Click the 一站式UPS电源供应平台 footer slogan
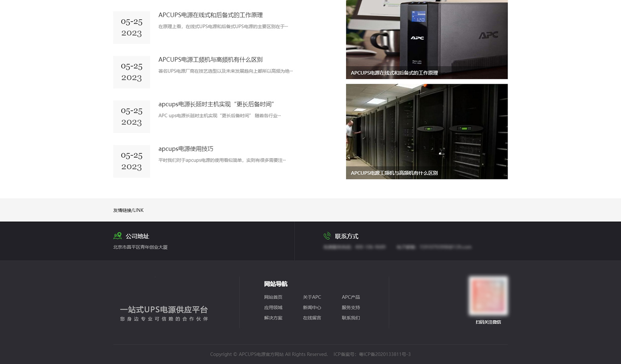 pos(164,310)
